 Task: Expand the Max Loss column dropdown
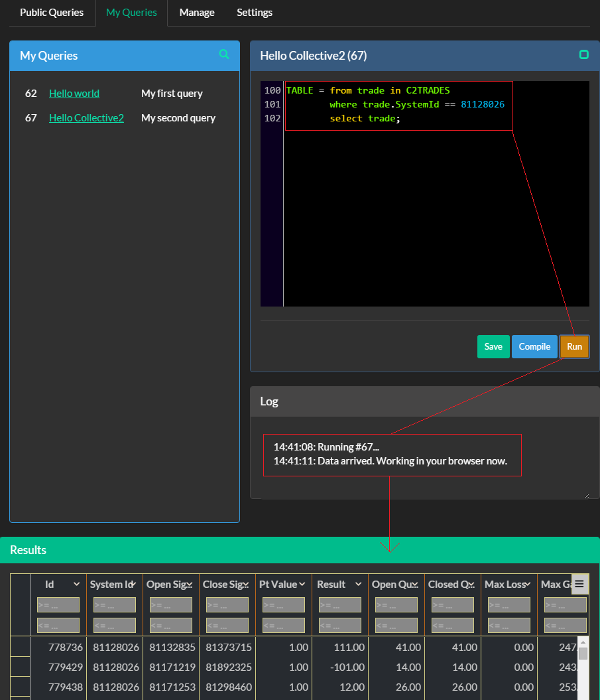(x=528, y=584)
